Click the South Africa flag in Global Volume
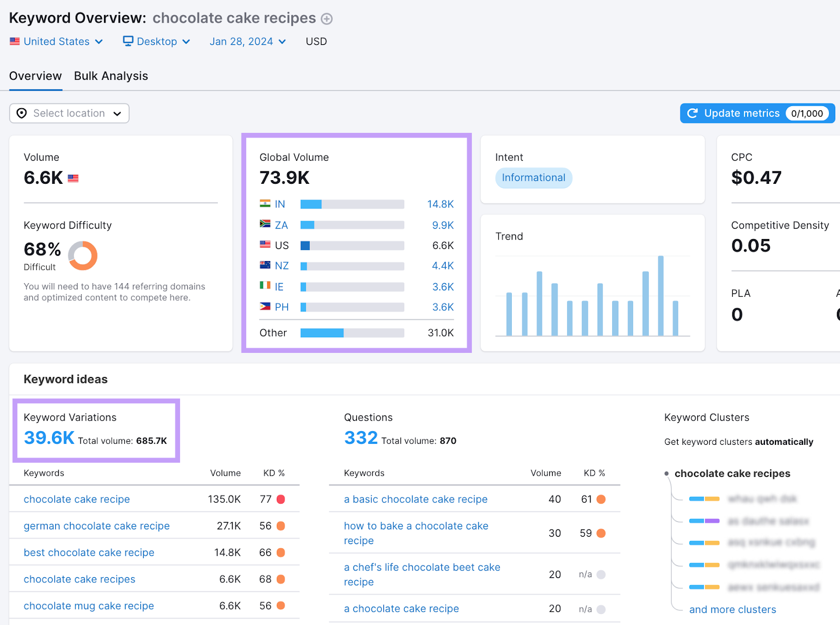 coord(264,225)
